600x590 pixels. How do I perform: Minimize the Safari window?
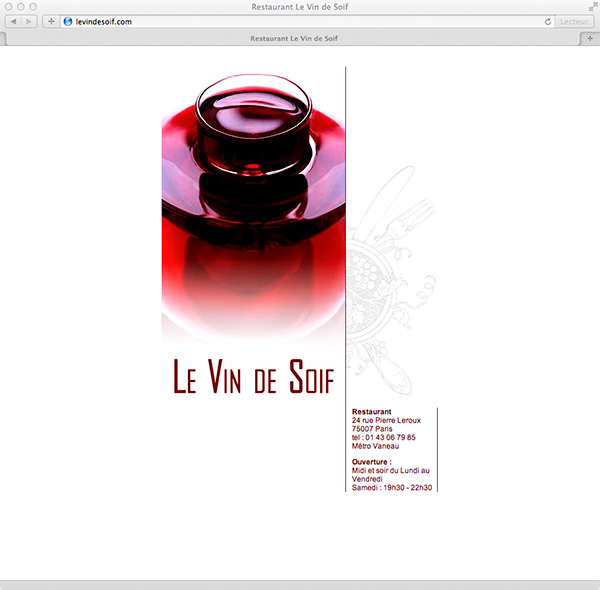click(20, 6)
